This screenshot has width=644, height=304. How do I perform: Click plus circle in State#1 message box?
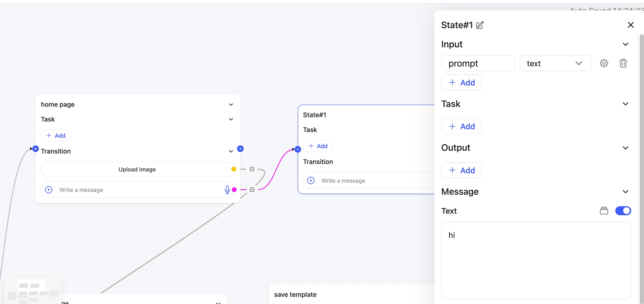click(311, 181)
